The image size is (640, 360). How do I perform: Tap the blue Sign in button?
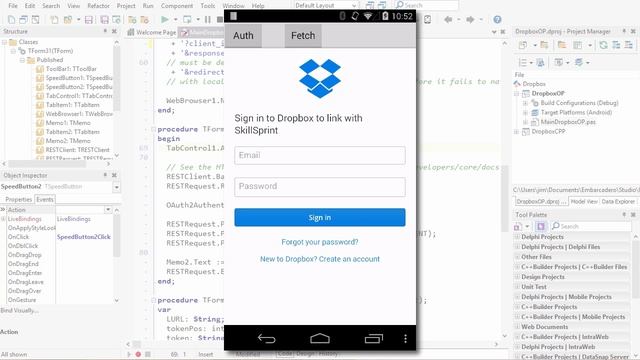click(320, 218)
